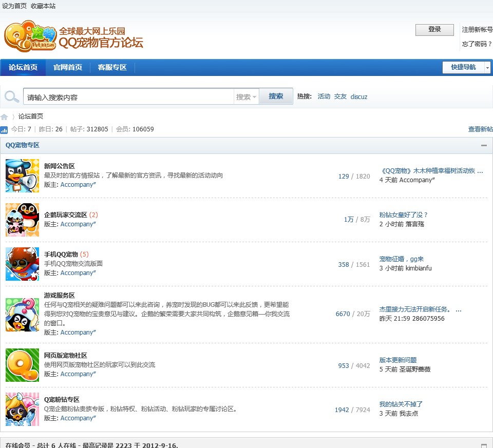Click the magnifier search icon

(12, 96)
